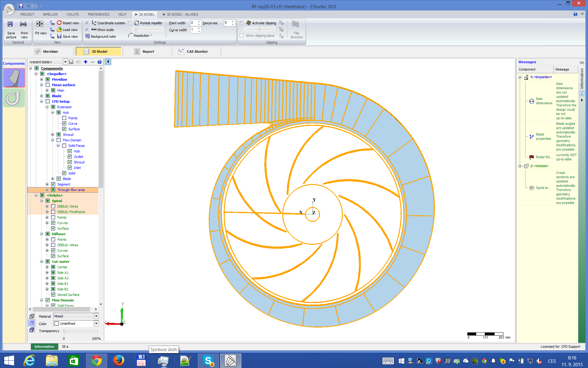The height and width of the screenshot is (368, 588).
Task: Open the Material Mixed dropdown
Action: 96,316
